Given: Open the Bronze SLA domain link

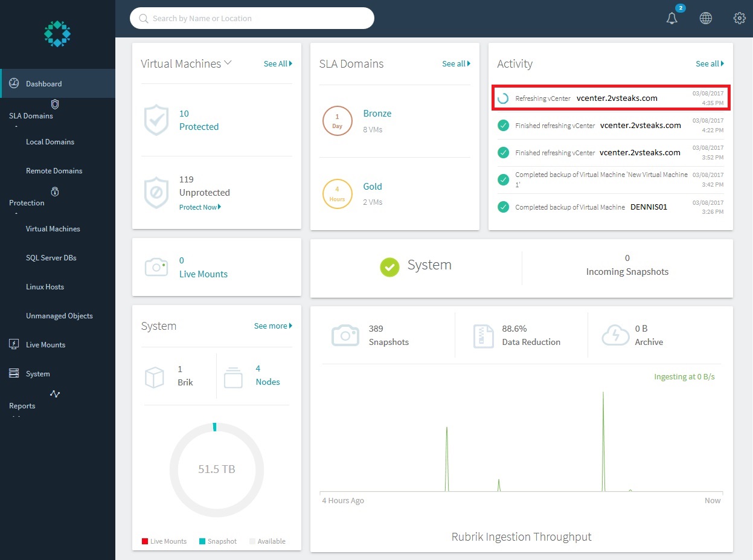Looking at the screenshot, I should coord(377,114).
